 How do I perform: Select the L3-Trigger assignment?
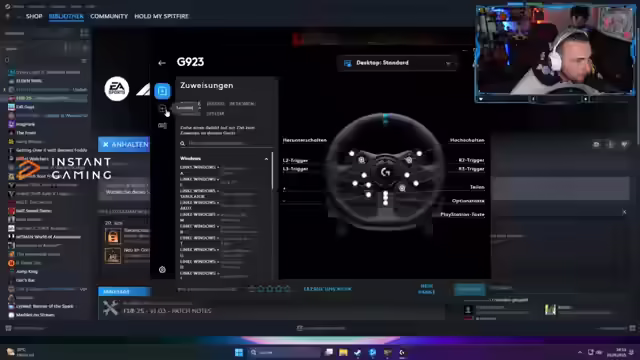295,169
